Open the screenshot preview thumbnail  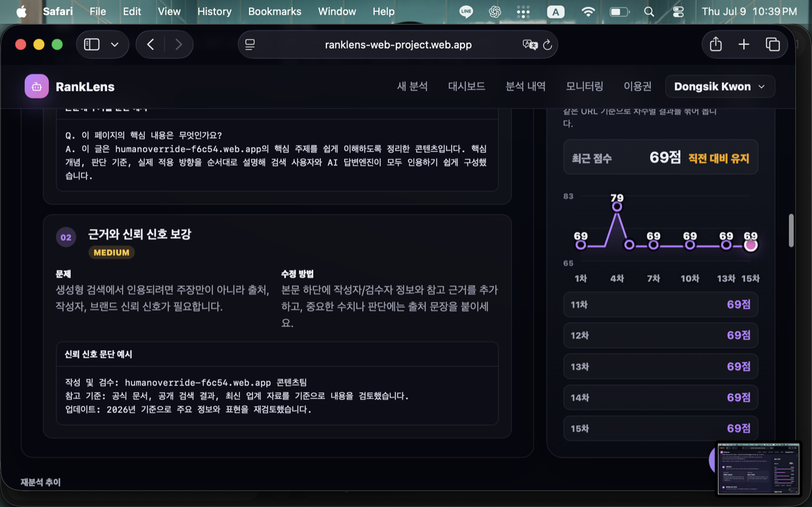(x=758, y=469)
